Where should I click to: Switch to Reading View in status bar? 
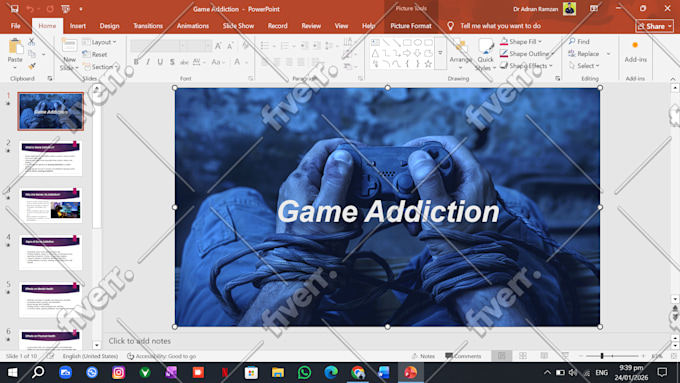[x=544, y=356]
